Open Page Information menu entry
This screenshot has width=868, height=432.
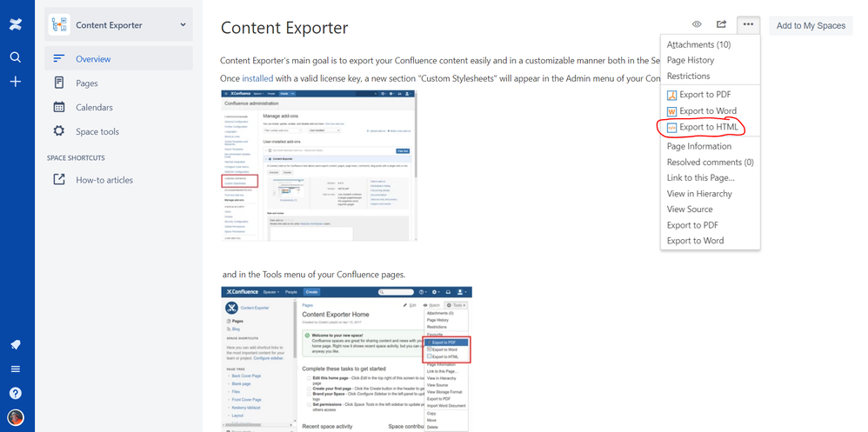pyautogui.click(x=711, y=147)
